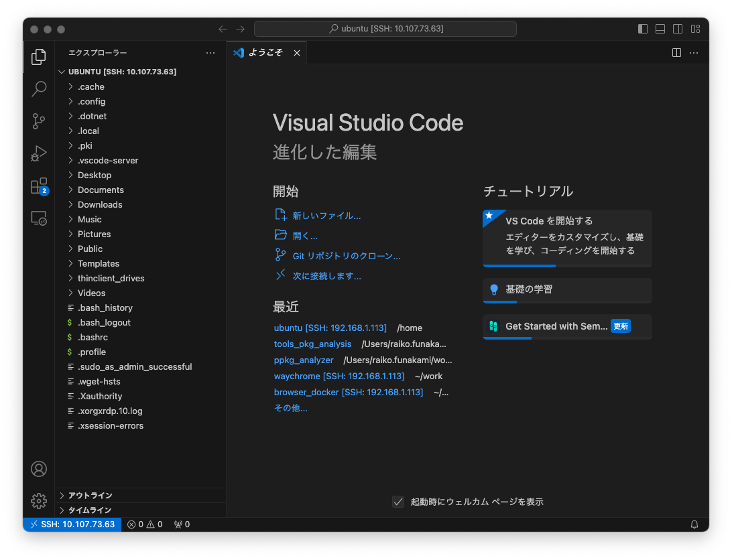Screen dimensions: 732x560
Task: Split the editor to the right
Action: 676,53
